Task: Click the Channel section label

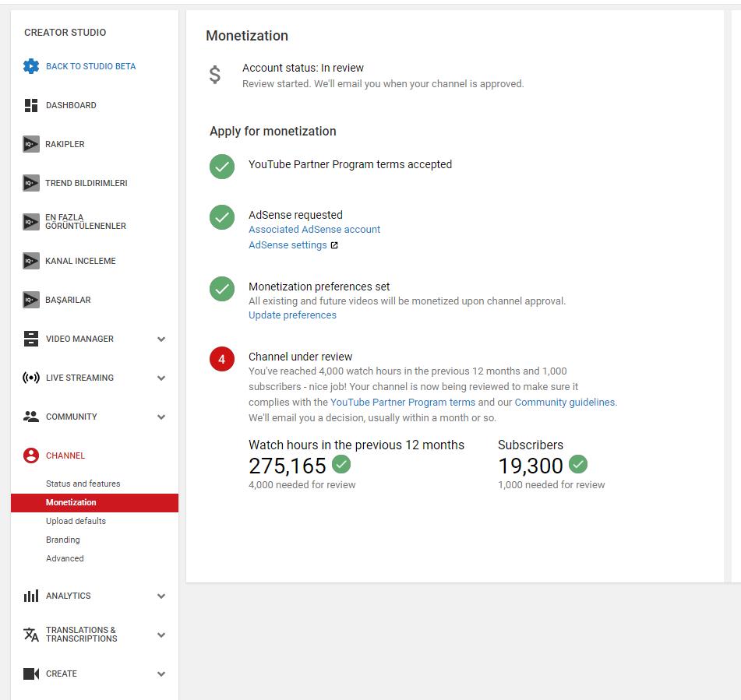Action: point(65,456)
